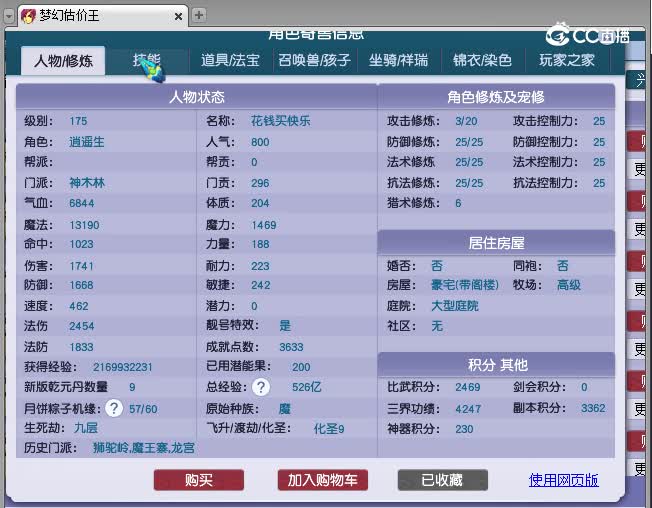Close the 梦幻估价王 browser tab
The image size is (652, 508).
178,16
